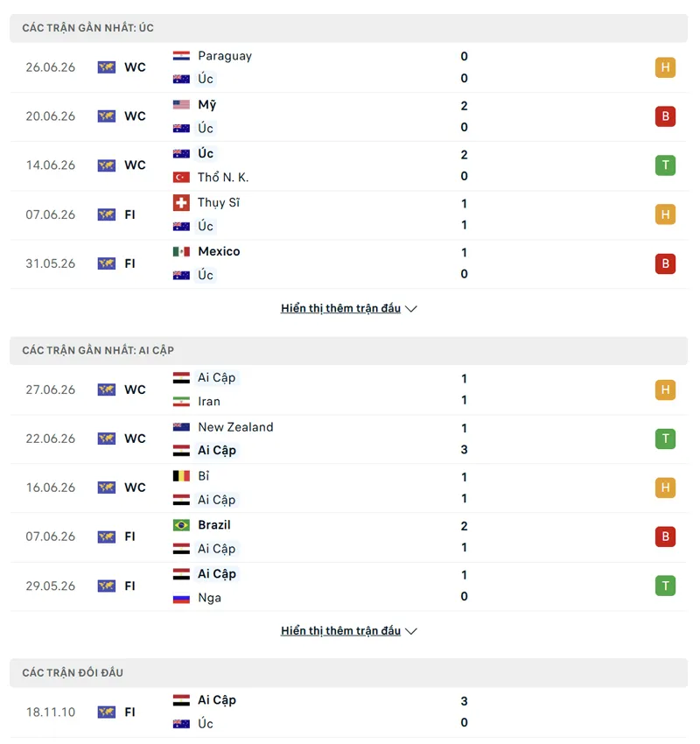700x744 pixels.
Task: Click red B badge for Brazil vs Ai Cập
Action: 665,537
